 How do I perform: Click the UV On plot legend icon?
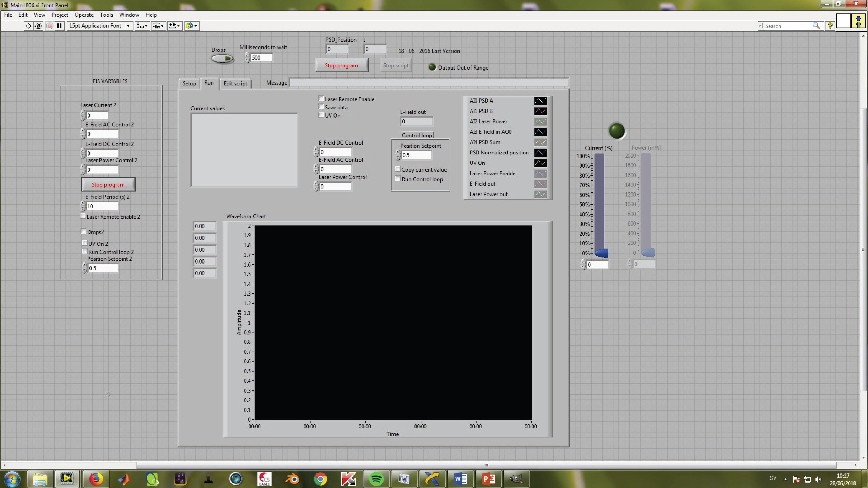pos(540,163)
